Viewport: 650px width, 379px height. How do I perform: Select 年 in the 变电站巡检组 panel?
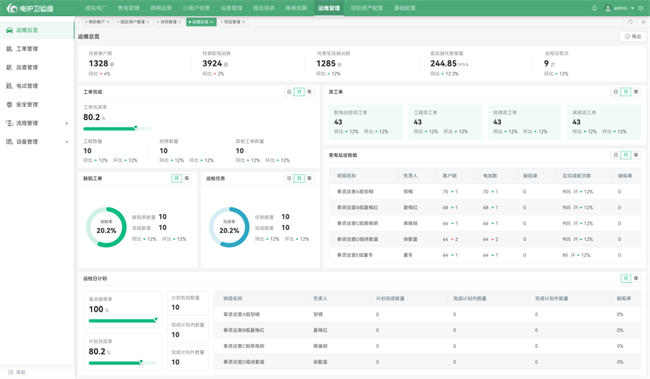pyautogui.click(x=636, y=155)
